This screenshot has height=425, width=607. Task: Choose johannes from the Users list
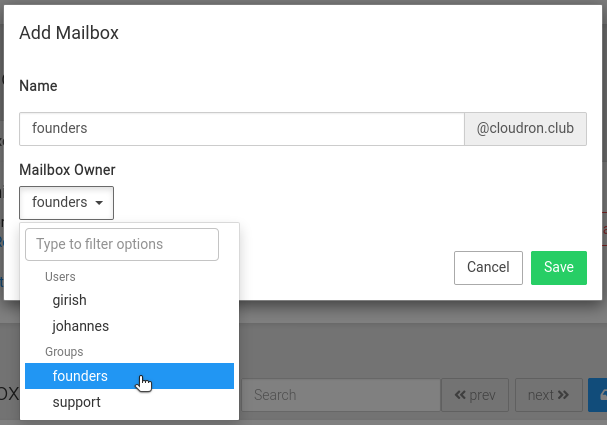[x=80, y=325]
